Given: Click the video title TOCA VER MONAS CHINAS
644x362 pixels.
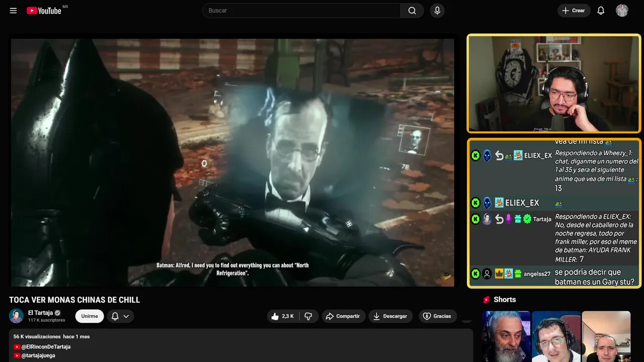Looking at the screenshot, I should point(74,300).
